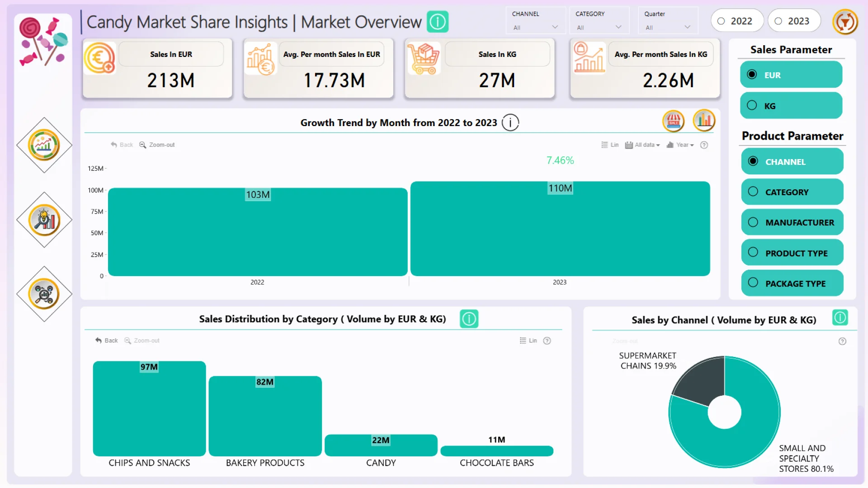Viewport: 868px width, 488px height.
Task: Open the All data dropdown in Growth Trend
Action: [x=642, y=145]
